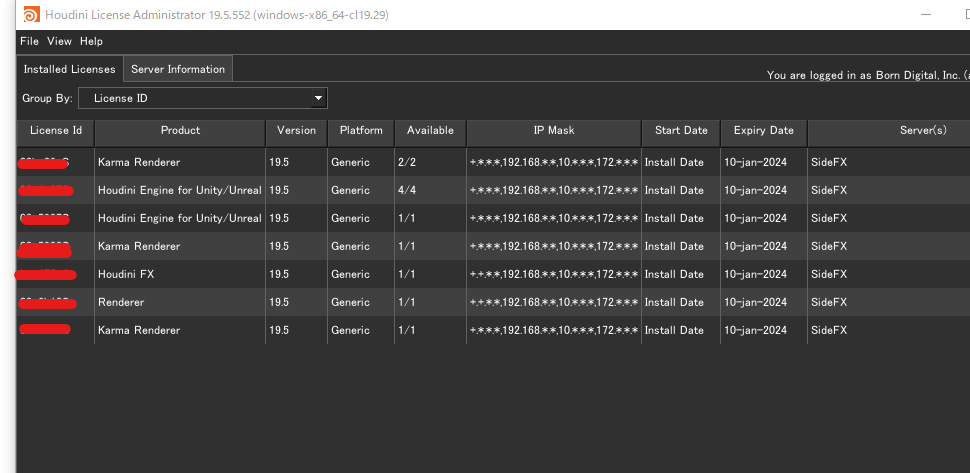Click the Houdini logo icon in title bar
970x473 pixels.
click(x=32, y=14)
